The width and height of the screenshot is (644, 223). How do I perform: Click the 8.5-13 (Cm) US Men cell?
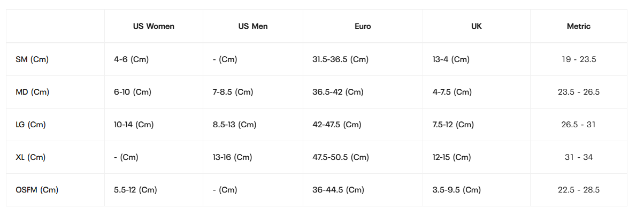coord(234,125)
